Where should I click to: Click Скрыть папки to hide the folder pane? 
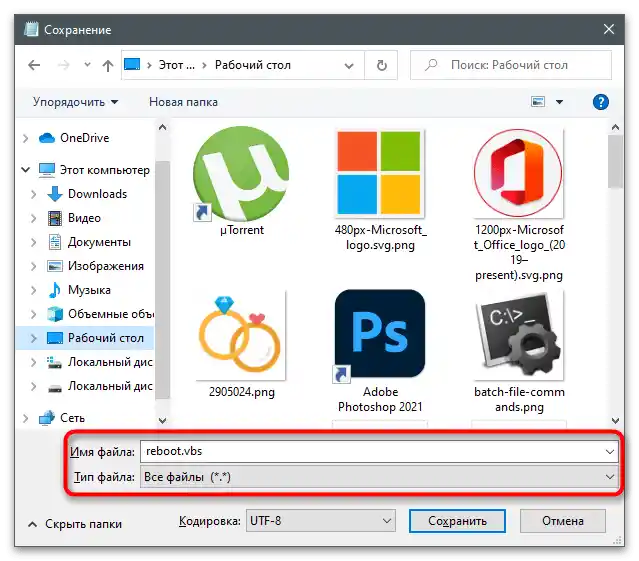[75, 524]
